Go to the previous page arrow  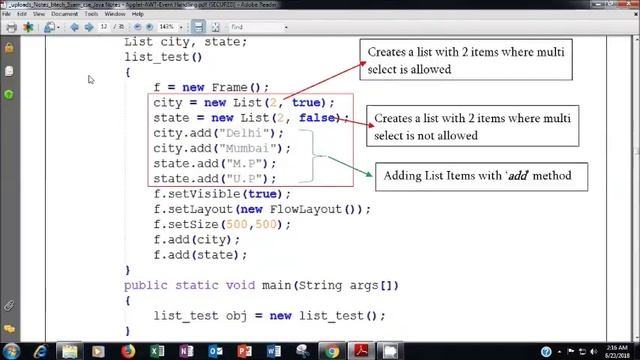click(x=74, y=27)
